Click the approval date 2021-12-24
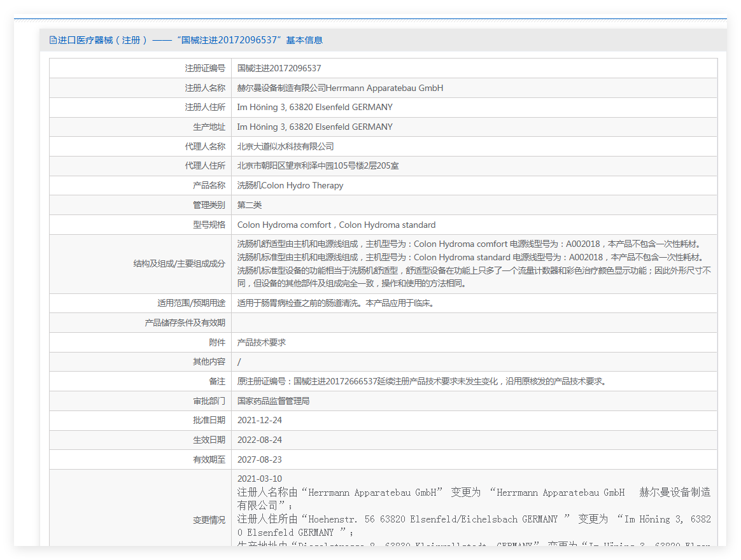Viewport: 741px width, 560px height. click(260, 421)
